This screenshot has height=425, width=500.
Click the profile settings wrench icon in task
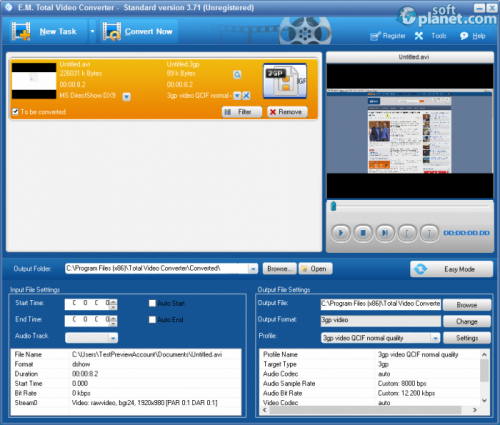coord(246,96)
